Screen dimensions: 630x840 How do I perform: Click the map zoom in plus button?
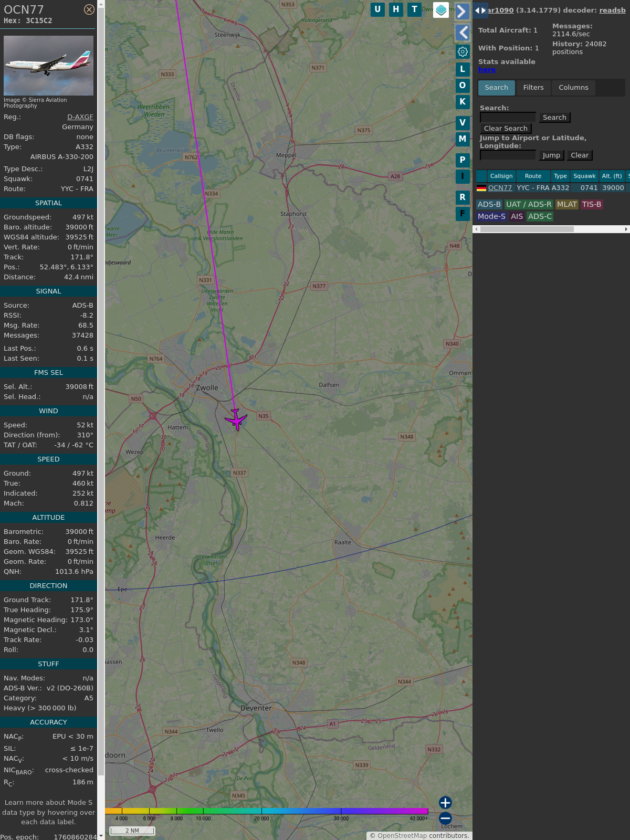coord(445,803)
